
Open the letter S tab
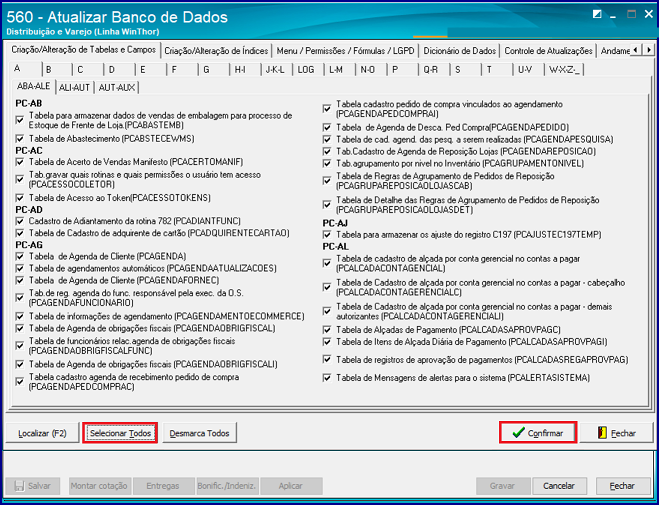tap(466, 70)
